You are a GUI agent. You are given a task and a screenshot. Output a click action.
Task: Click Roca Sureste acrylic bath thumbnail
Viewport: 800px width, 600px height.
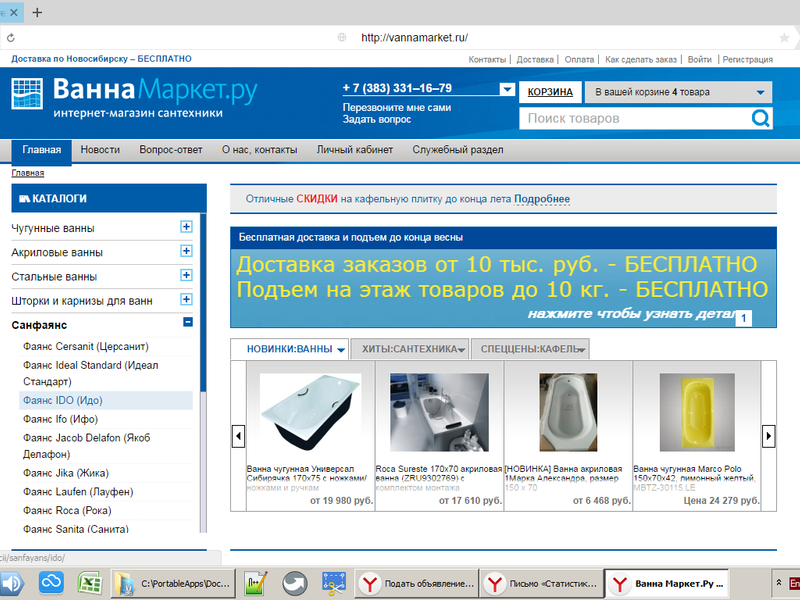click(x=439, y=412)
